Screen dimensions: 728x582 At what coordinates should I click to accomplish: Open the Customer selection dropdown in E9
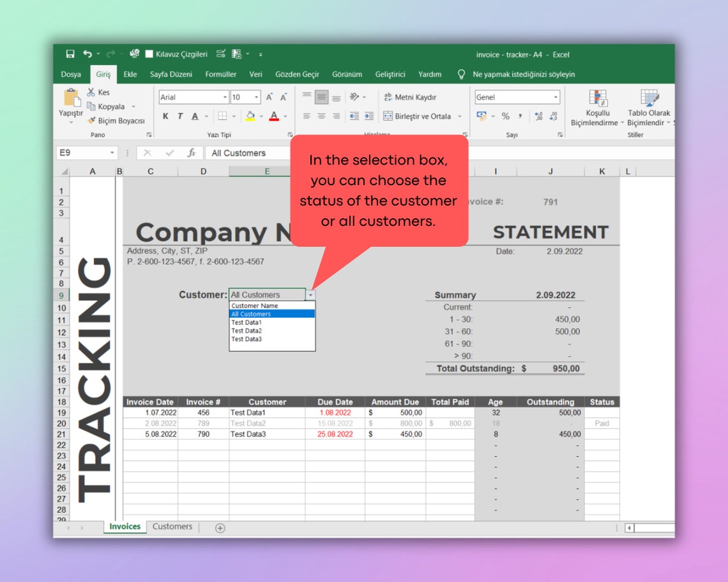310,295
